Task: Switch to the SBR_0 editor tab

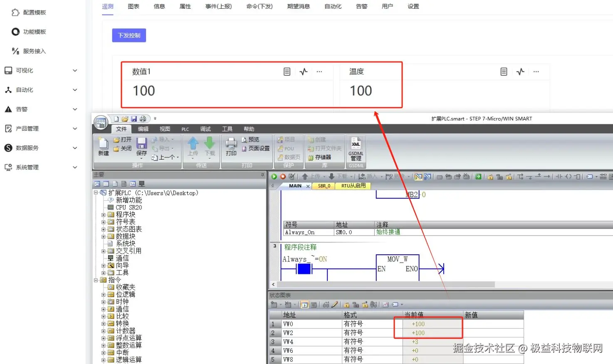Action: pyautogui.click(x=324, y=186)
